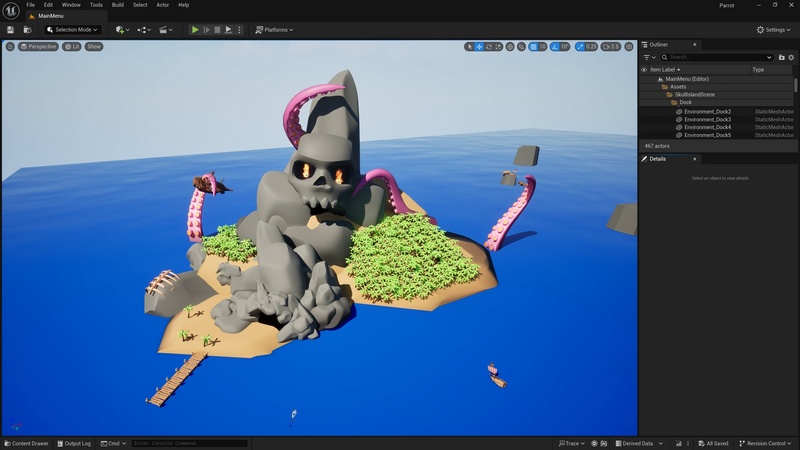Open the Content Drawer
Viewport: 800px width, 450px height.
tap(26, 443)
